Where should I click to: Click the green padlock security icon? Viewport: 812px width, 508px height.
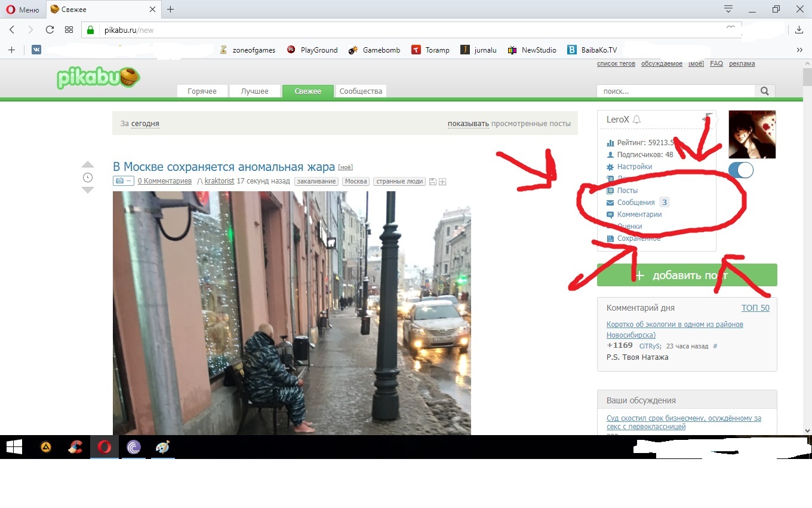[91, 30]
